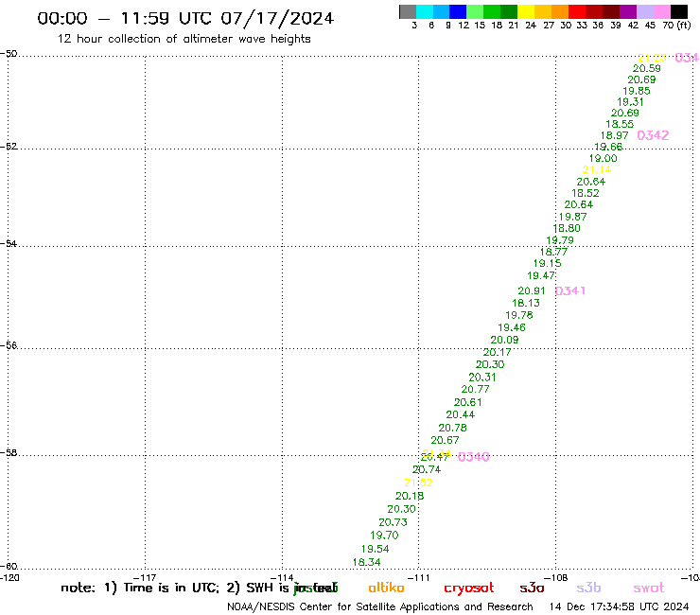Click the wave height reading 20.61

468,402
